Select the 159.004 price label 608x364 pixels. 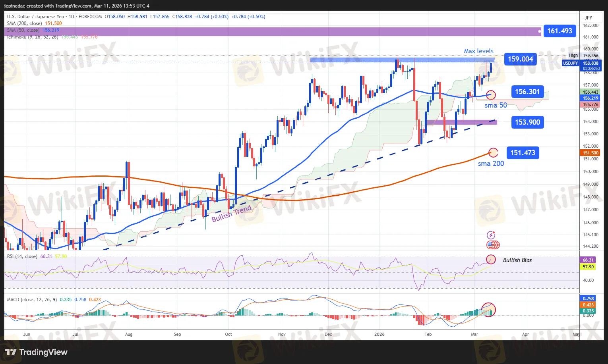point(520,59)
